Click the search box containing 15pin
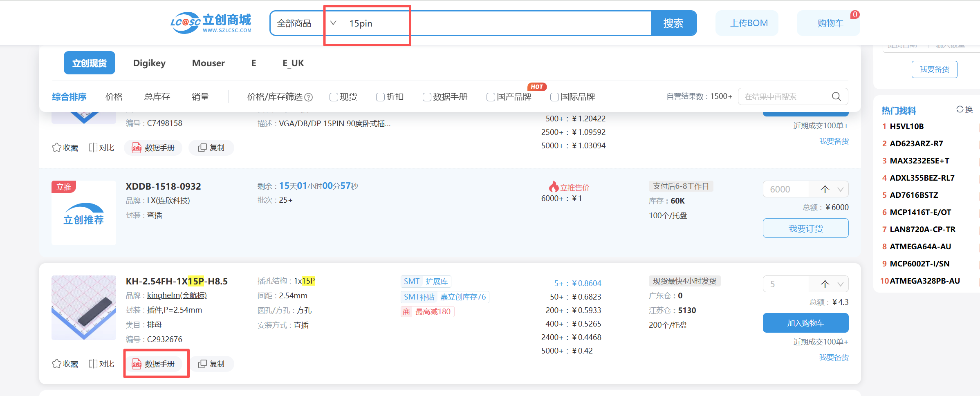Screen dimensions: 980x396 click(497, 23)
